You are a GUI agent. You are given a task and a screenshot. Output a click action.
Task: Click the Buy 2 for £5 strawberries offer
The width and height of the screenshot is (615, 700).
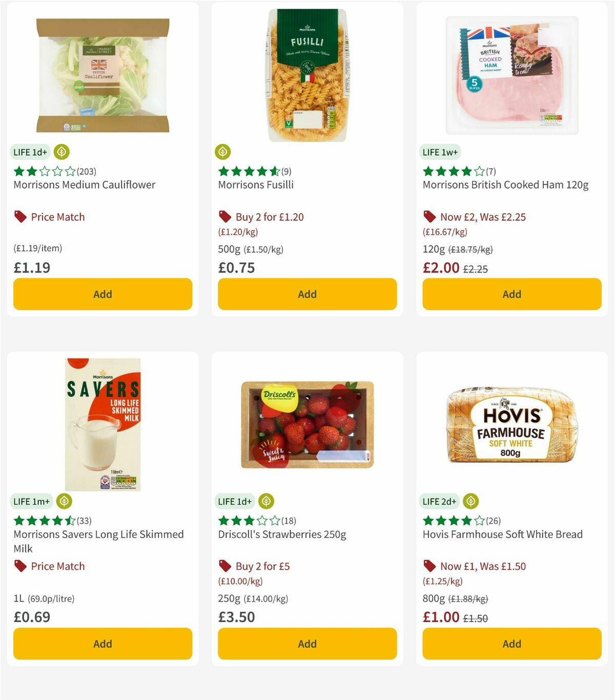(x=262, y=566)
